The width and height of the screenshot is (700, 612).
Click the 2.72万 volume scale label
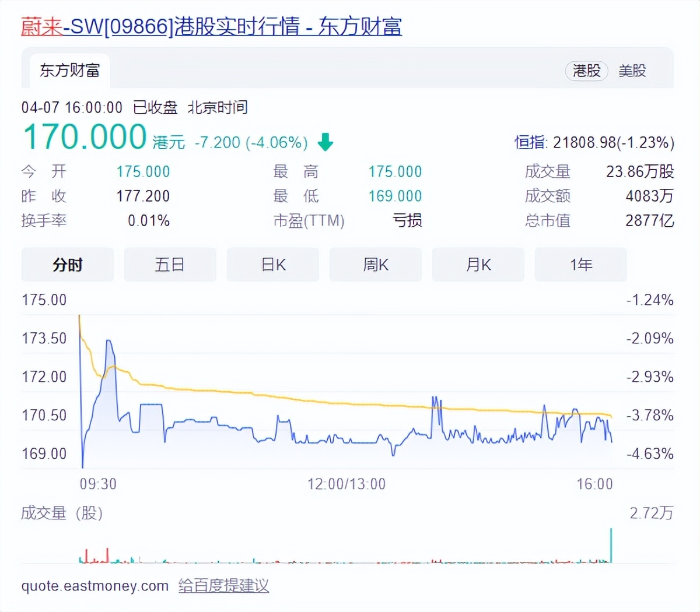coord(652,513)
